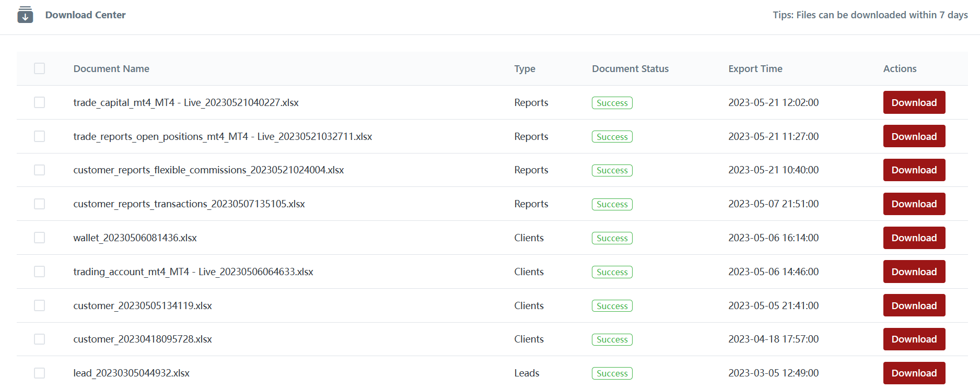Click the Success status tag for wallet file
Screen dimensions: 980x389
[612, 238]
